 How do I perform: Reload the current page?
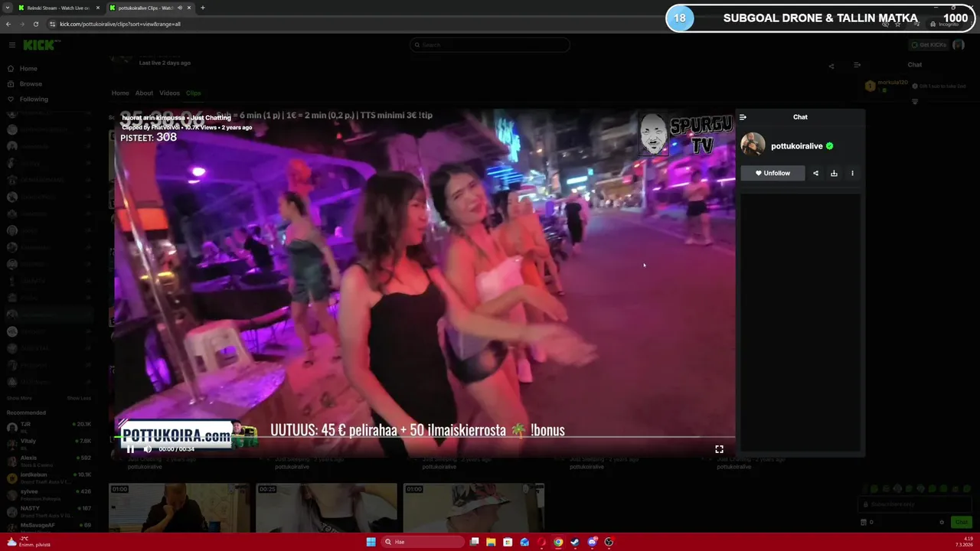coord(35,24)
